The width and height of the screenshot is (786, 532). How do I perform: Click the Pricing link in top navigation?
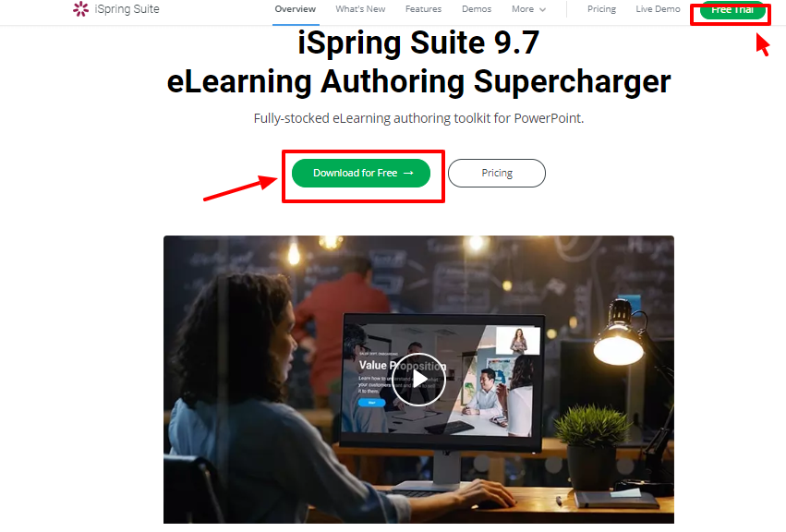pyautogui.click(x=601, y=9)
